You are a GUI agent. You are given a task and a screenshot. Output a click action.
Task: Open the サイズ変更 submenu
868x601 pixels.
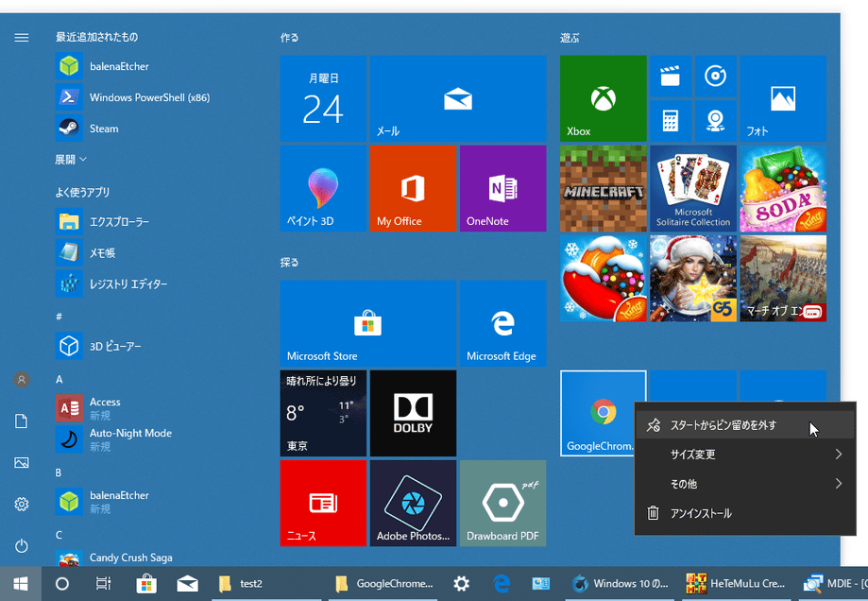745,455
